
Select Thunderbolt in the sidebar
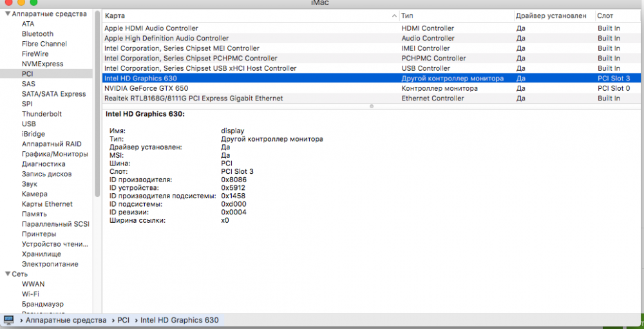point(42,114)
